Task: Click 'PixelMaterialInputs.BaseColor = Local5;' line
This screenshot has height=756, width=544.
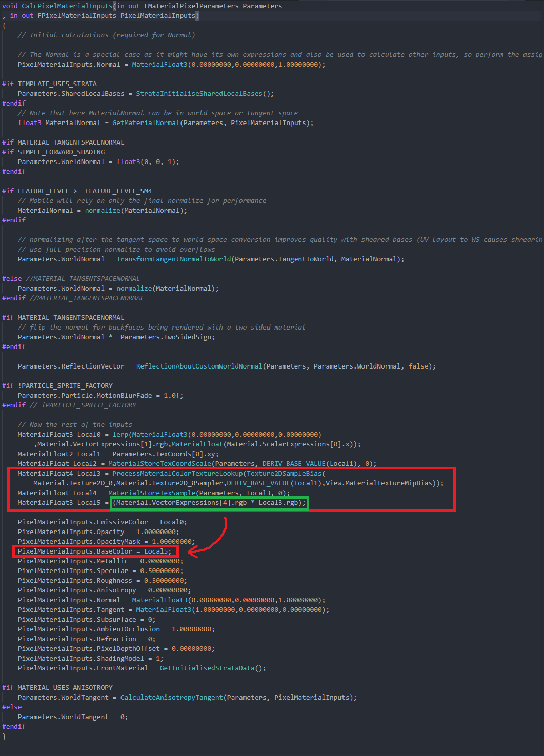Action: click(x=95, y=551)
